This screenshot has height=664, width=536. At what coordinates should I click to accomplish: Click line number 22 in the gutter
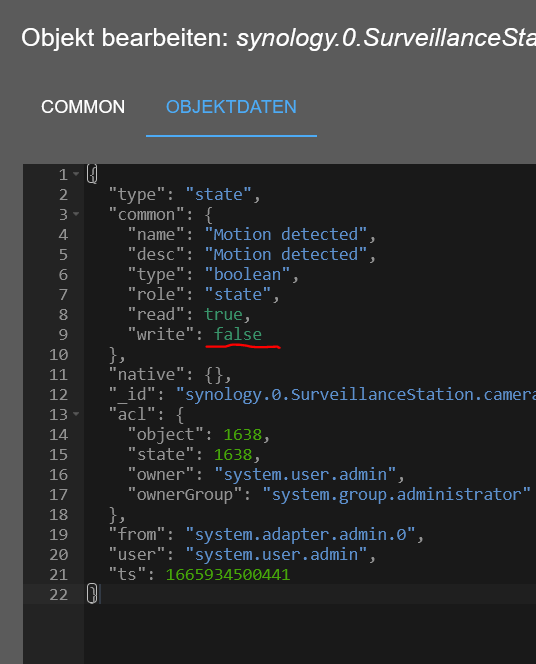pos(58,595)
